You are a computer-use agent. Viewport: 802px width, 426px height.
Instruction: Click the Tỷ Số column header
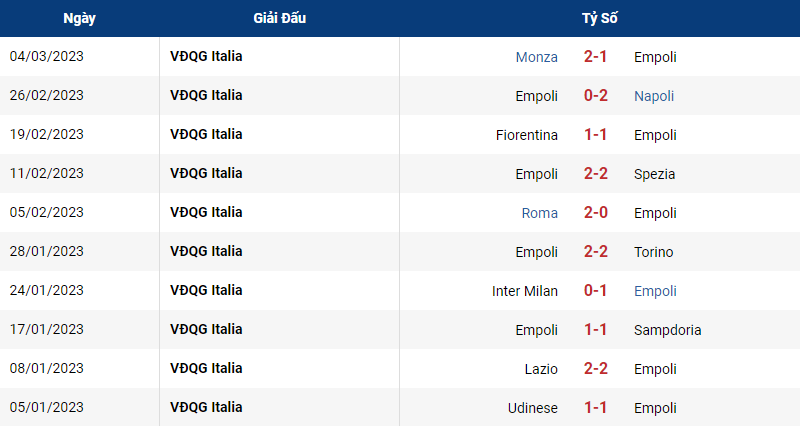pyautogui.click(x=599, y=18)
